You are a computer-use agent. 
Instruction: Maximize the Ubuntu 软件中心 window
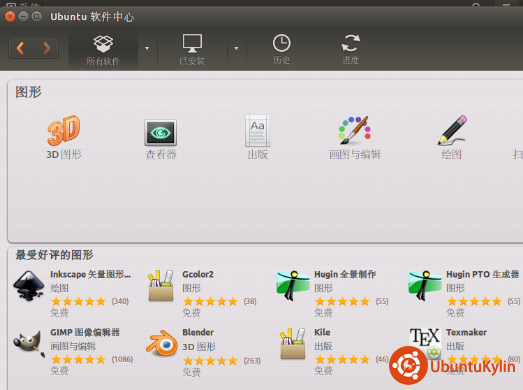[x=37, y=16]
